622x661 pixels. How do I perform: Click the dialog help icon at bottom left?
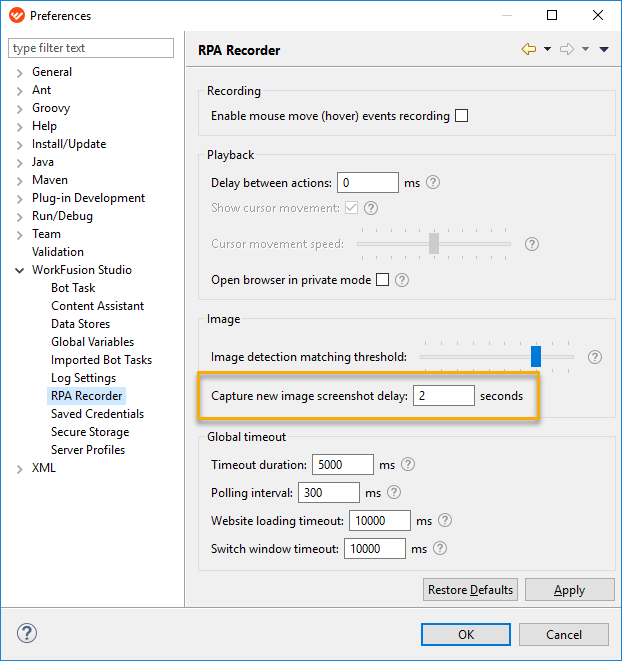click(27, 633)
